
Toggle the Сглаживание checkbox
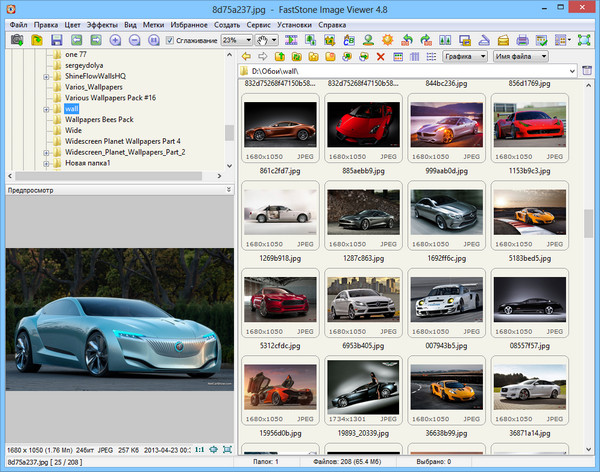(x=169, y=40)
